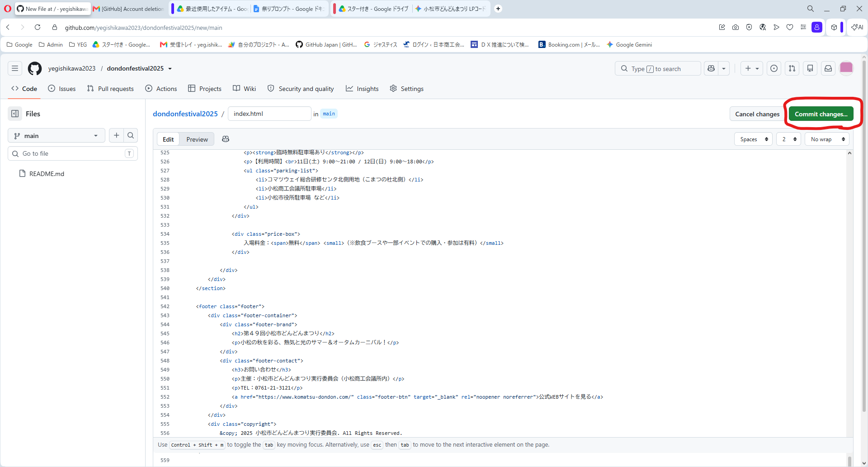Click the Commit changes button

821,114
